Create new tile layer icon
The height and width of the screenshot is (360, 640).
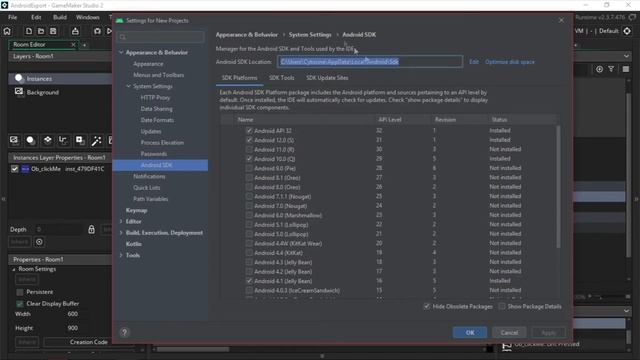coord(47,140)
